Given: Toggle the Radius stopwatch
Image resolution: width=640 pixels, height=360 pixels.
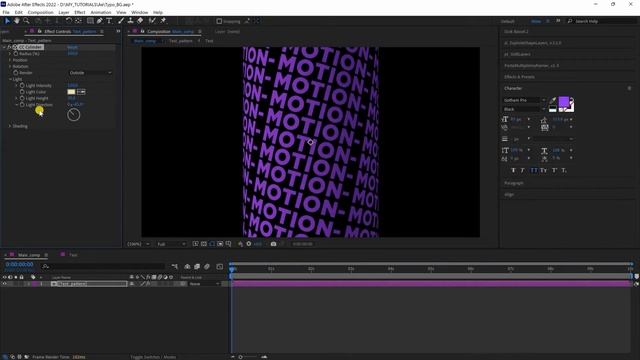Looking at the screenshot, I should (x=16, y=53).
